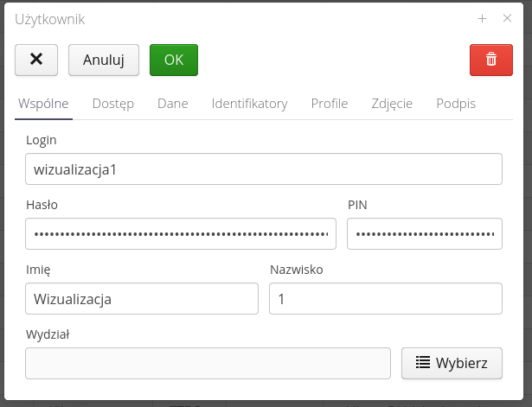532x407 pixels.
Task: Confirm with the green OK button
Action: pos(174,60)
